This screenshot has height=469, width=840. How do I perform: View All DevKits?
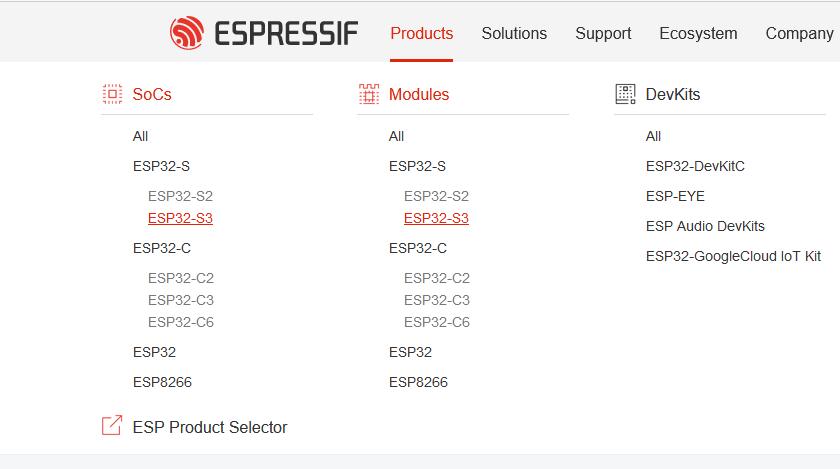coord(653,136)
